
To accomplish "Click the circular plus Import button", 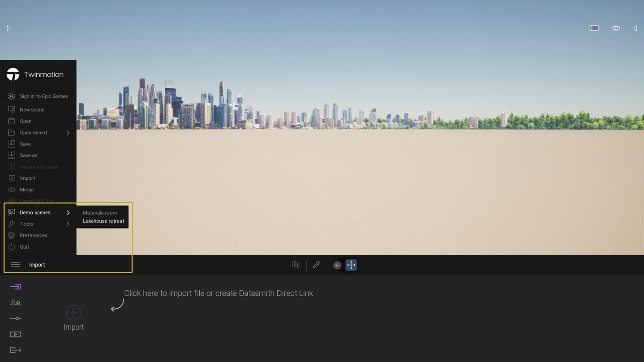I will click(73, 313).
